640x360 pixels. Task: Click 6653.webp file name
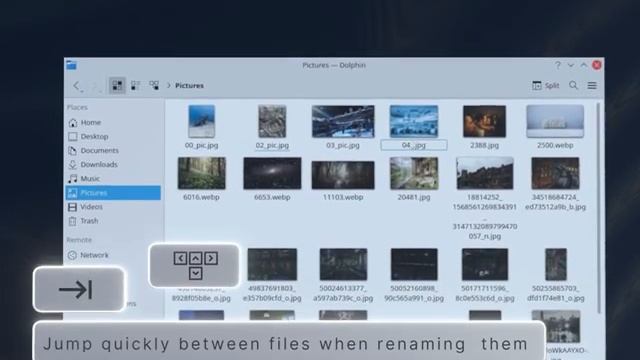[x=272, y=197]
